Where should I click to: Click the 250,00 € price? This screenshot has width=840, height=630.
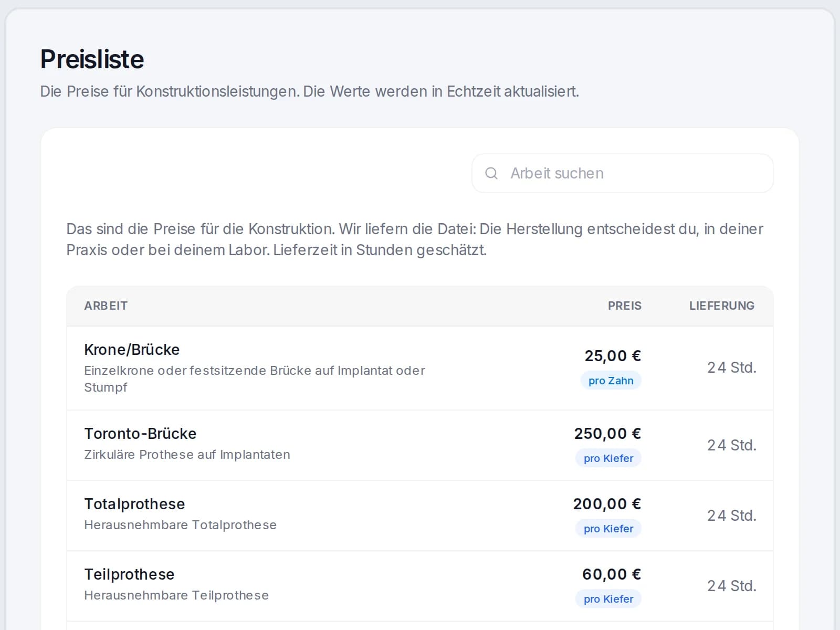(x=607, y=434)
